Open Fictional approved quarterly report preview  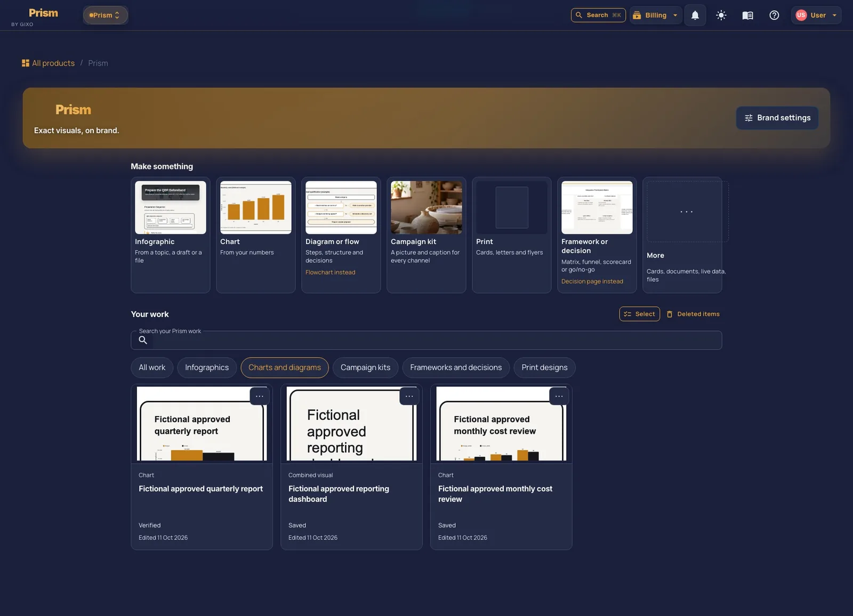click(202, 424)
